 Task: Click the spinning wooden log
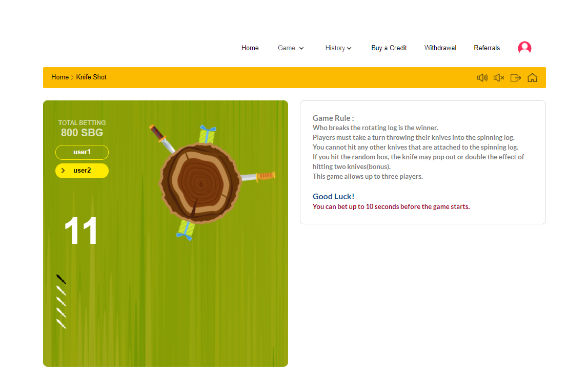200,183
